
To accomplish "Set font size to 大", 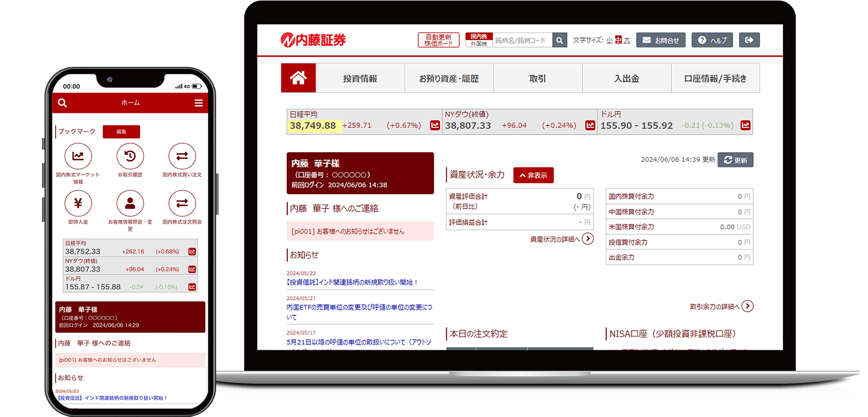I will [x=627, y=40].
